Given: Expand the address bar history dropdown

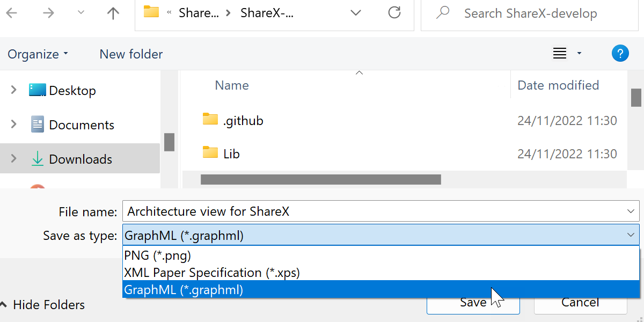Looking at the screenshot, I should coord(355,13).
